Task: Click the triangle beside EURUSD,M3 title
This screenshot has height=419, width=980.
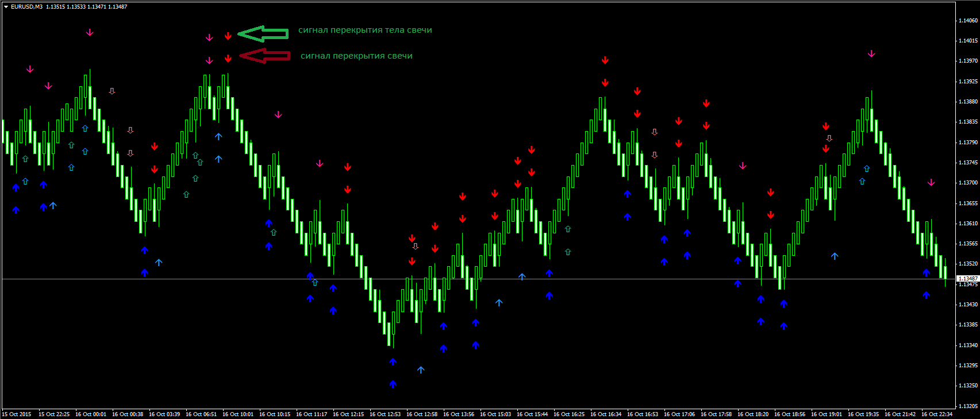Action: click(6, 7)
